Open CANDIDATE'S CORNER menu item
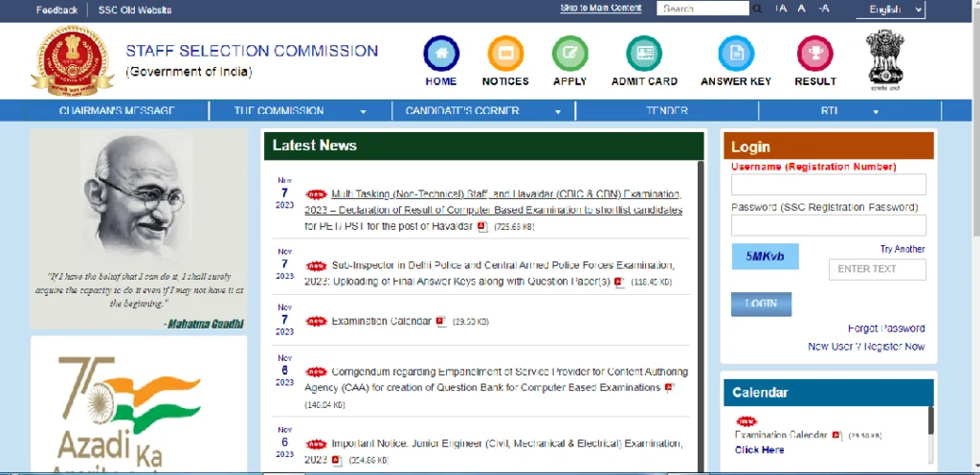 [462, 111]
